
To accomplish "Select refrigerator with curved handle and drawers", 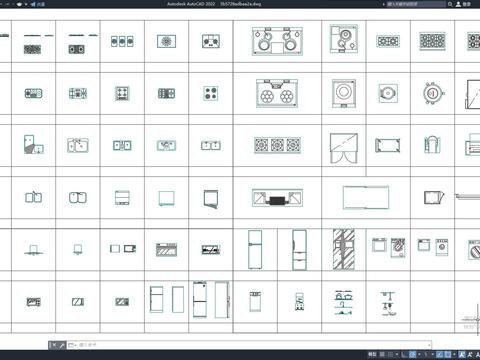I will (x=299, y=250).
